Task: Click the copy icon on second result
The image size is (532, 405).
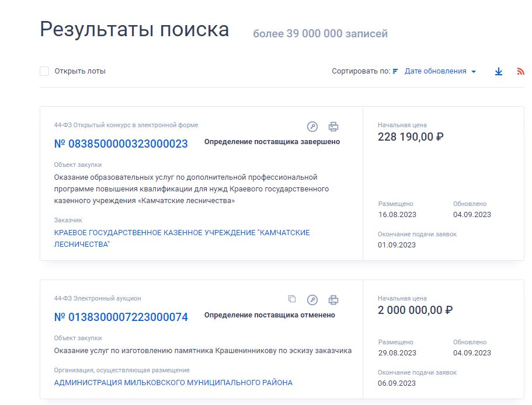Action: (x=293, y=299)
